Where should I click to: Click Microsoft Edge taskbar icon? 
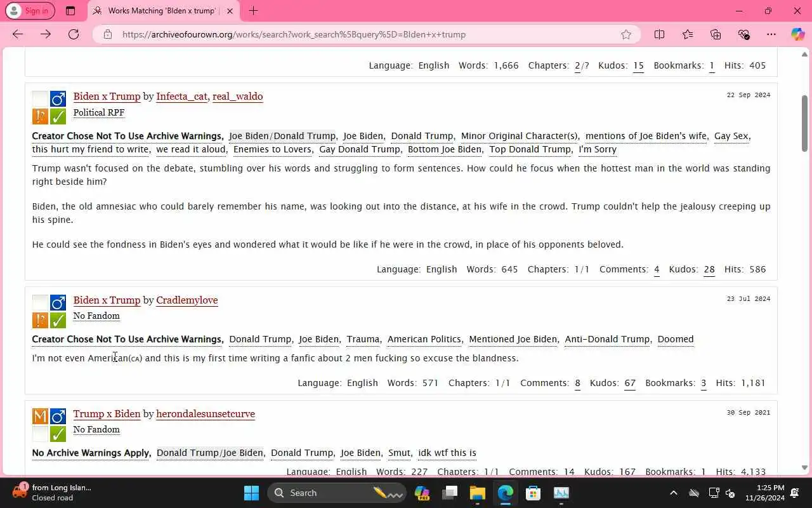505,493
